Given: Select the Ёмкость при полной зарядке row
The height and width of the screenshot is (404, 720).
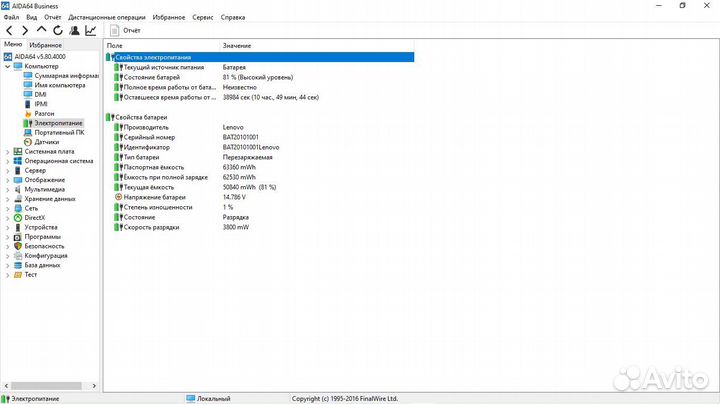Looking at the screenshot, I should click(259, 177).
